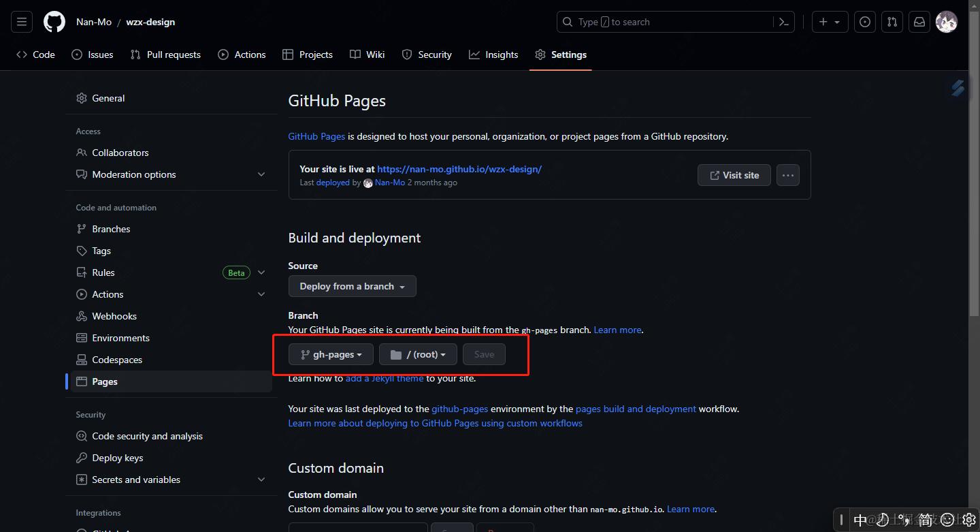This screenshot has height=532, width=980.
Task: Toggle the IME Chinese/English mode button
Action: coord(860,520)
